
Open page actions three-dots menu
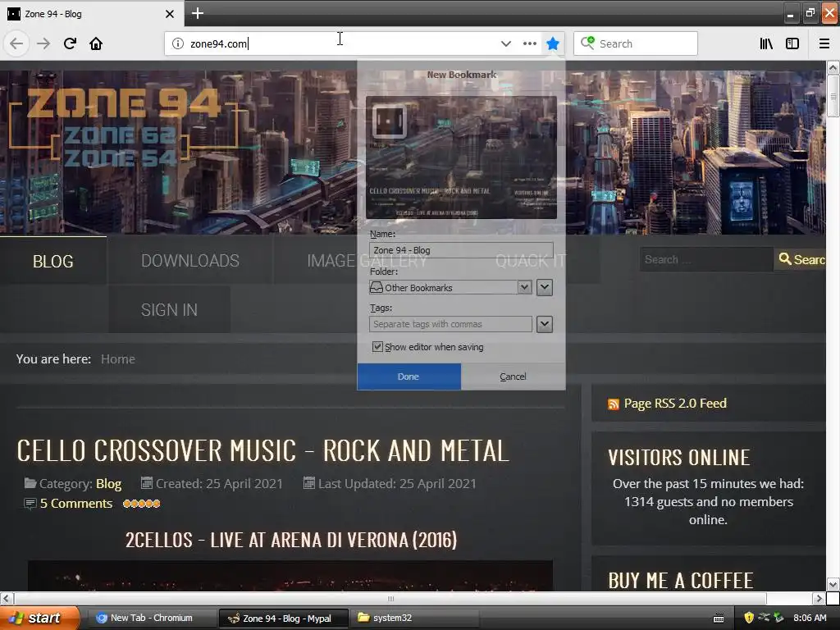[x=529, y=43]
